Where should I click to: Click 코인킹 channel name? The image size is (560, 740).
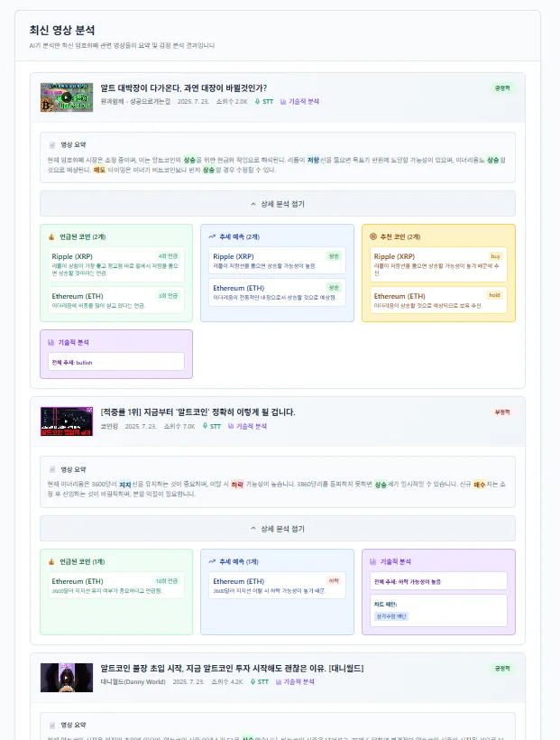coord(109,426)
